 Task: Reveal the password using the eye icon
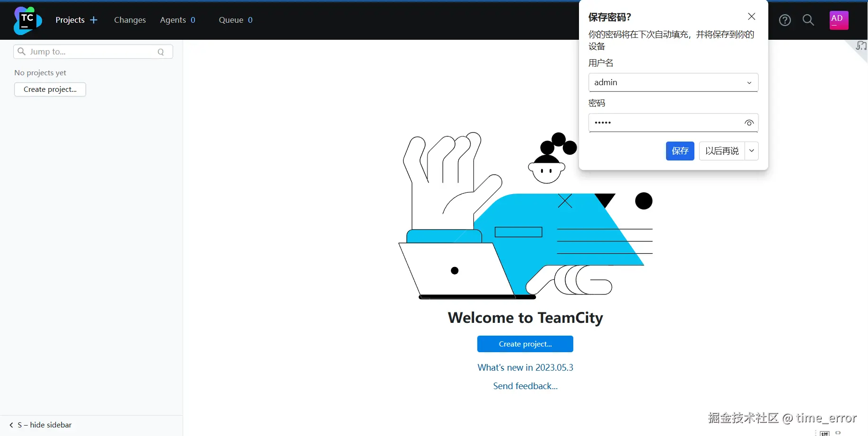click(x=749, y=123)
